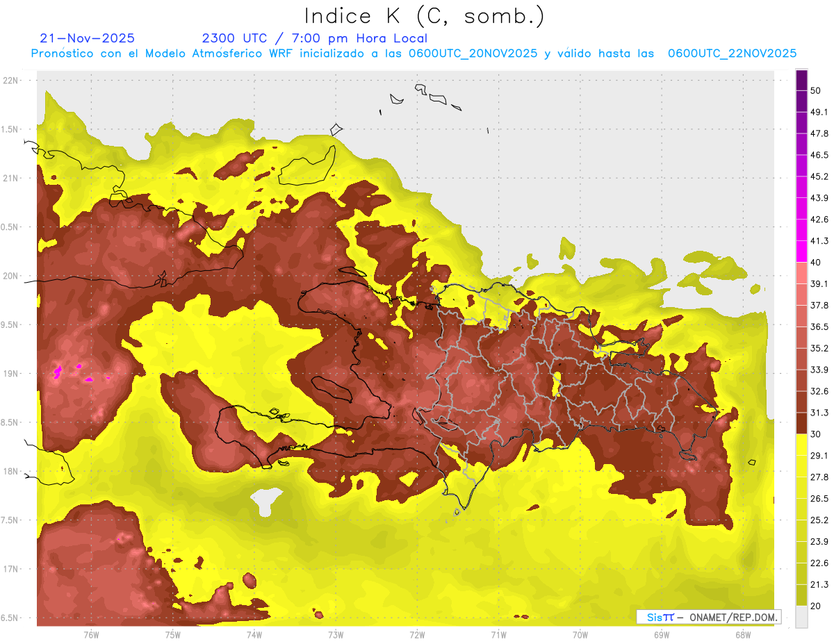Click colorbar value "30"
Screen dimensions: 834x644
(x=816, y=434)
